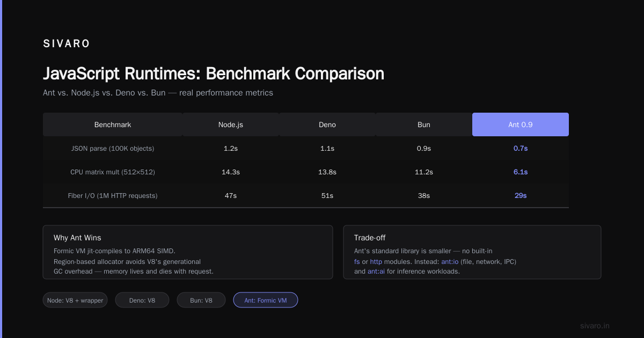This screenshot has width=644, height=338.
Task: Click the Deno column header
Action: 327,124
